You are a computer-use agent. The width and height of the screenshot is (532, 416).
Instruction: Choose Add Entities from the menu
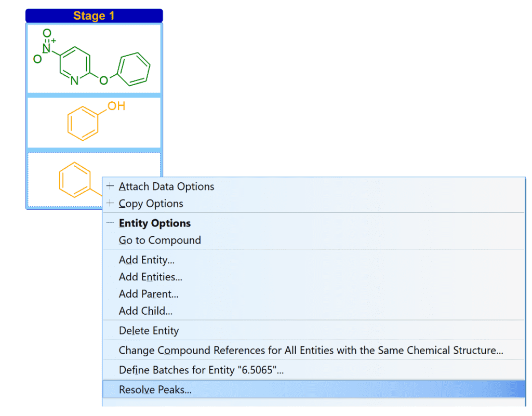[150, 277]
